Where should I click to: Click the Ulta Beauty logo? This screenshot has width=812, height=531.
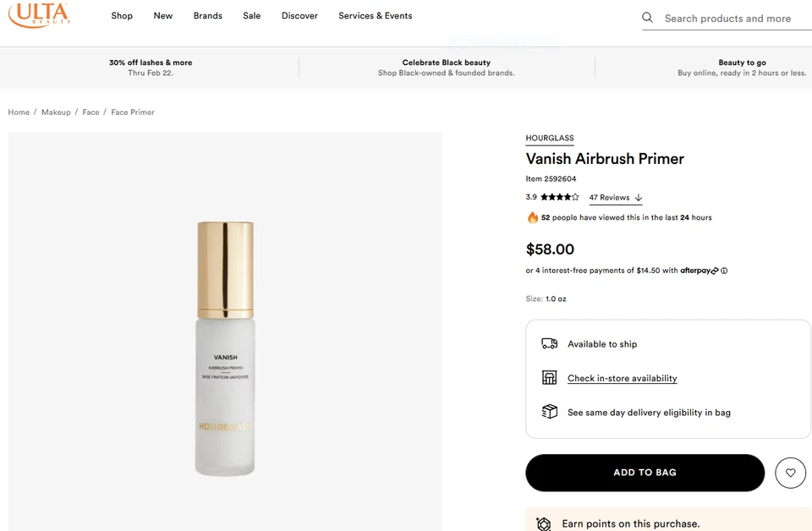38,15
